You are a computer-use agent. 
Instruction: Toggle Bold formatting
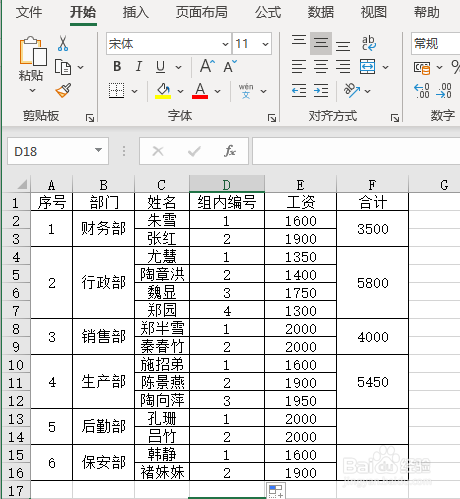pyautogui.click(x=117, y=67)
